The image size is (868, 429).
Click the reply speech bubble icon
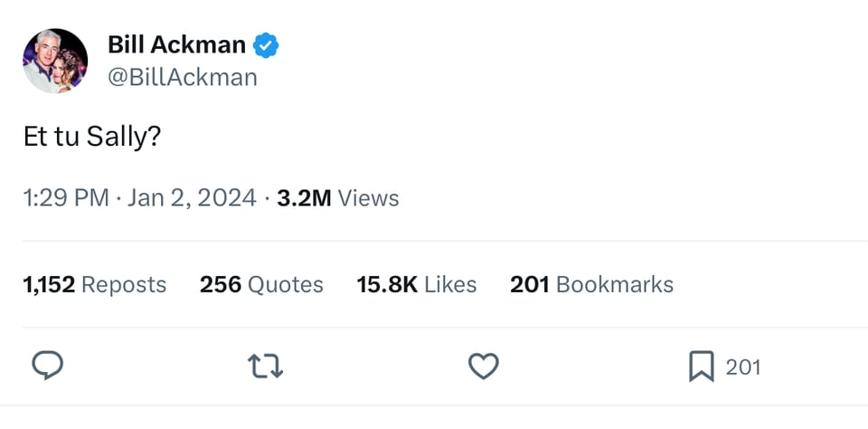click(x=47, y=366)
